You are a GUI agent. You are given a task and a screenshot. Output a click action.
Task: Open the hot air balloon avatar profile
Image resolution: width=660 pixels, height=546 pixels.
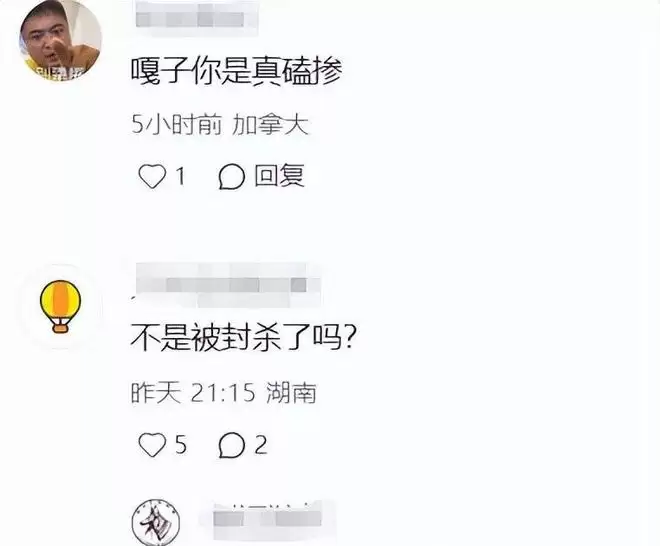pos(61,306)
